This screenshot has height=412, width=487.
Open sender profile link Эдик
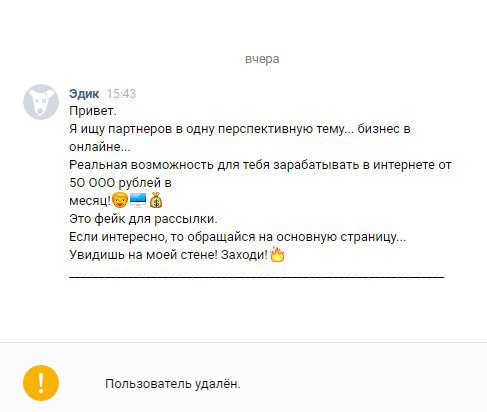(84, 94)
